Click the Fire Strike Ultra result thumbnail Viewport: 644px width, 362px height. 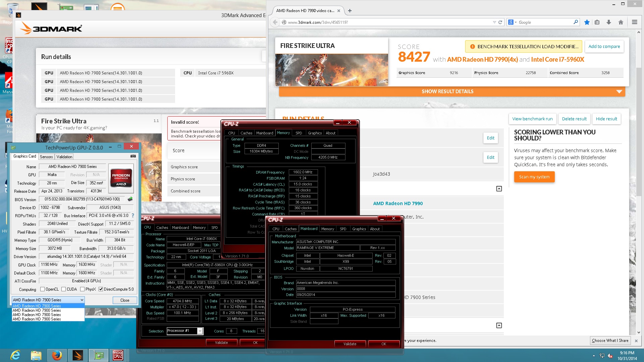331,70
